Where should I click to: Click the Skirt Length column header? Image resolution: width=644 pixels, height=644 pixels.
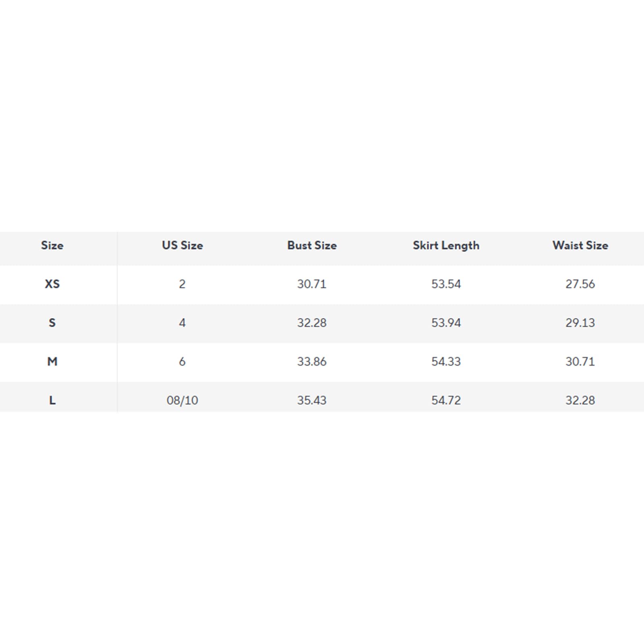[x=446, y=246]
